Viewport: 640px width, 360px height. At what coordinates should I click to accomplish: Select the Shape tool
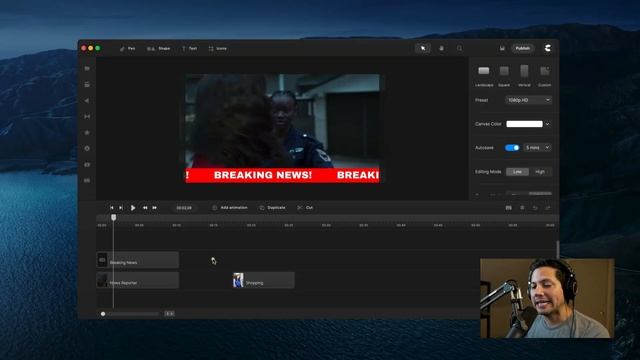tap(158, 49)
